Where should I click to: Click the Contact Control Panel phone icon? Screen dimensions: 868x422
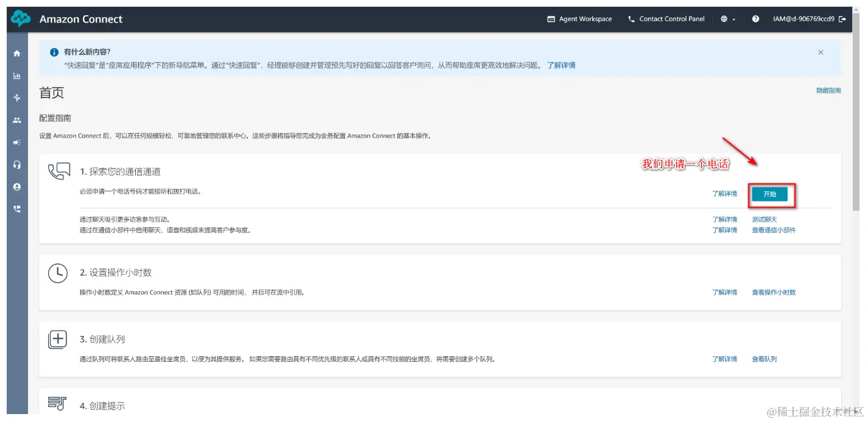point(632,19)
